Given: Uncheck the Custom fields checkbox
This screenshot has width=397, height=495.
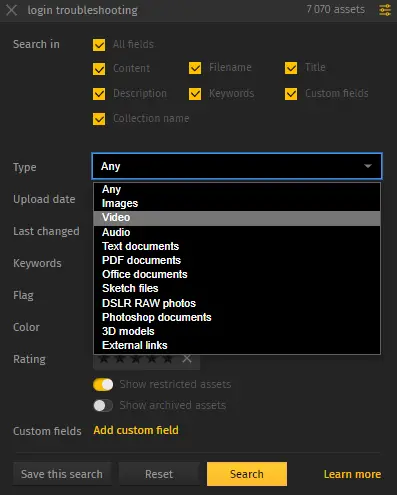Looking at the screenshot, I should coord(291,94).
